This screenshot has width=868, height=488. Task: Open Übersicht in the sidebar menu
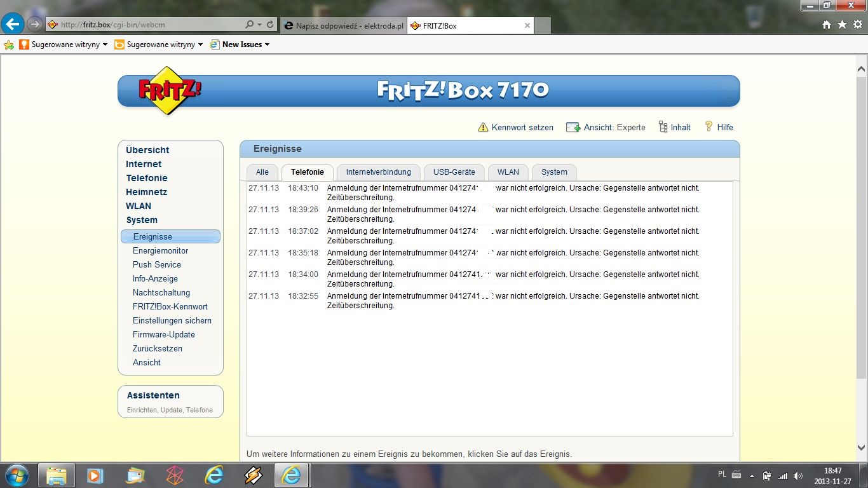pyautogui.click(x=147, y=150)
